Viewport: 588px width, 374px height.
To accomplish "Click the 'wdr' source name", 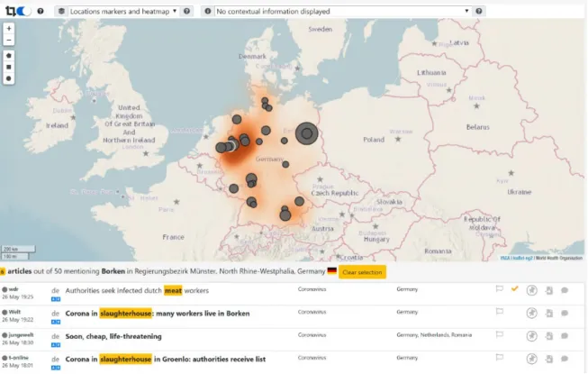I will click(14, 289).
